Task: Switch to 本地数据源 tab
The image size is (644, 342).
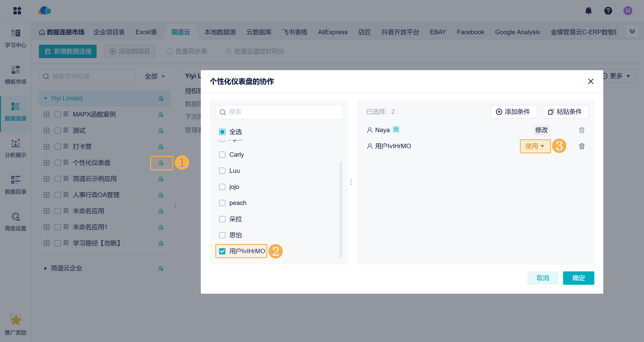Action: (220, 32)
